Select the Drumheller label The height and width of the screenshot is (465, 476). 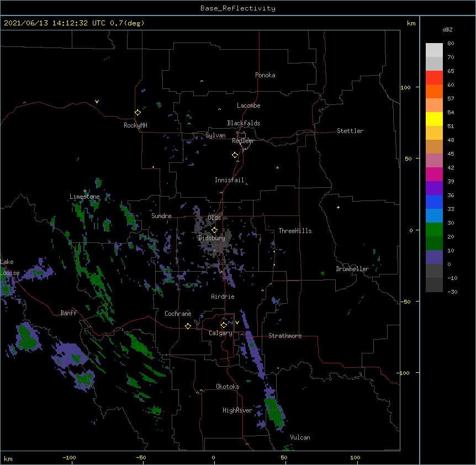click(x=352, y=269)
